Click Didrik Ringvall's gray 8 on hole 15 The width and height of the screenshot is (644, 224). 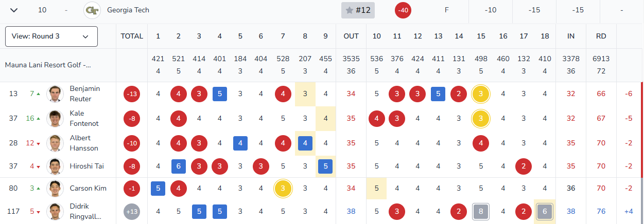tap(481, 212)
